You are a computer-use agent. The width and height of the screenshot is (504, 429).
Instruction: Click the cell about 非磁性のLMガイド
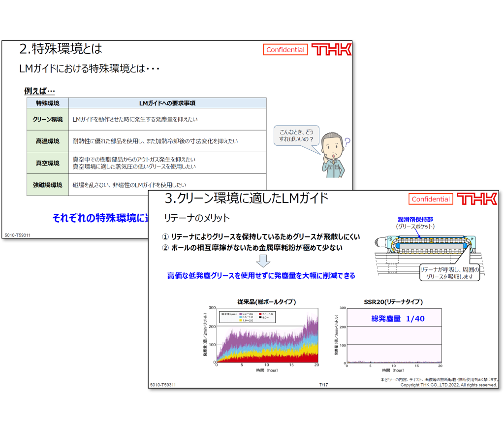(167, 185)
